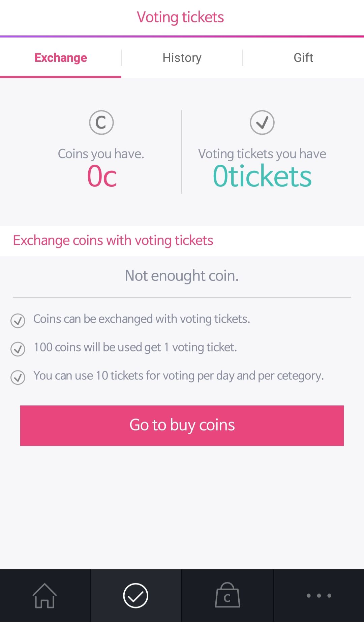Tap the home icon in bottom bar
Screen dimensions: 364x622
click(44, 596)
